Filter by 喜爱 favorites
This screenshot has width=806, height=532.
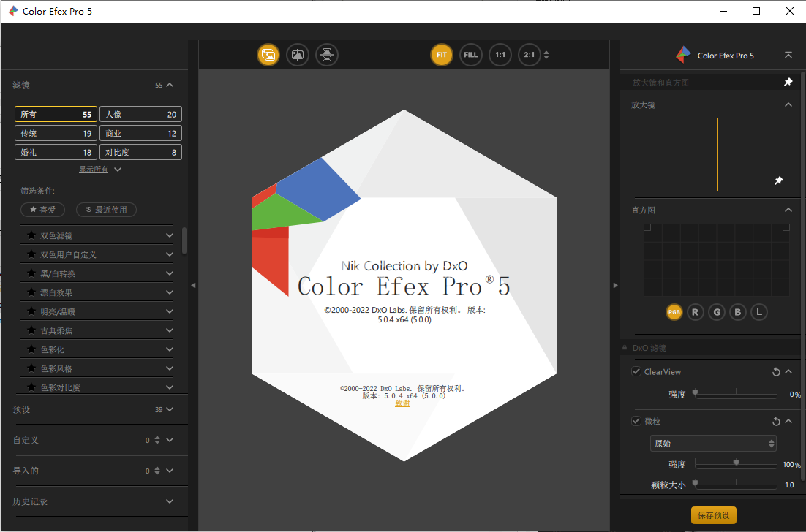click(x=42, y=210)
